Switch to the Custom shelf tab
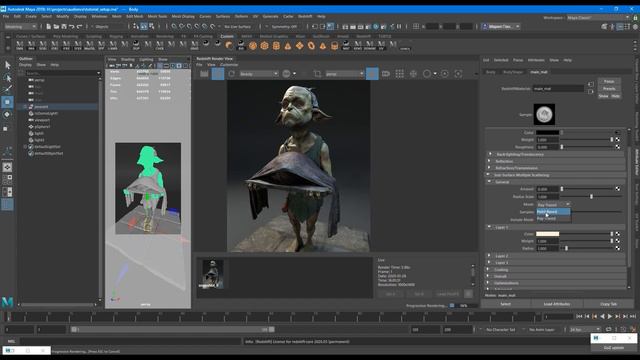Screen dimensions: 640x360 tap(227, 36)
